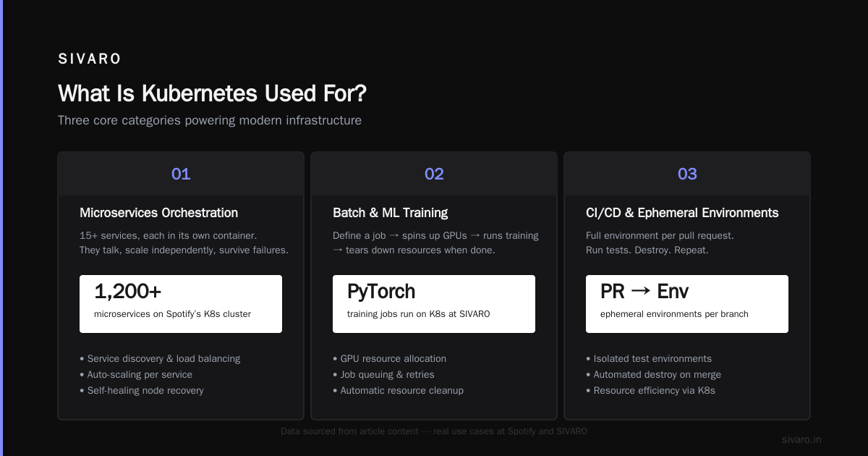Click the sivaro.in link in the footer
This screenshot has height=456, width=868.
pos(801,439)
